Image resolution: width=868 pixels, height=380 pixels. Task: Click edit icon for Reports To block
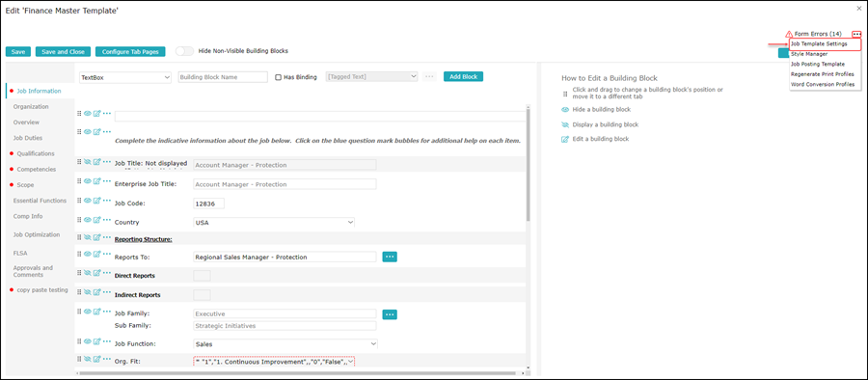[x=96, y=254]
